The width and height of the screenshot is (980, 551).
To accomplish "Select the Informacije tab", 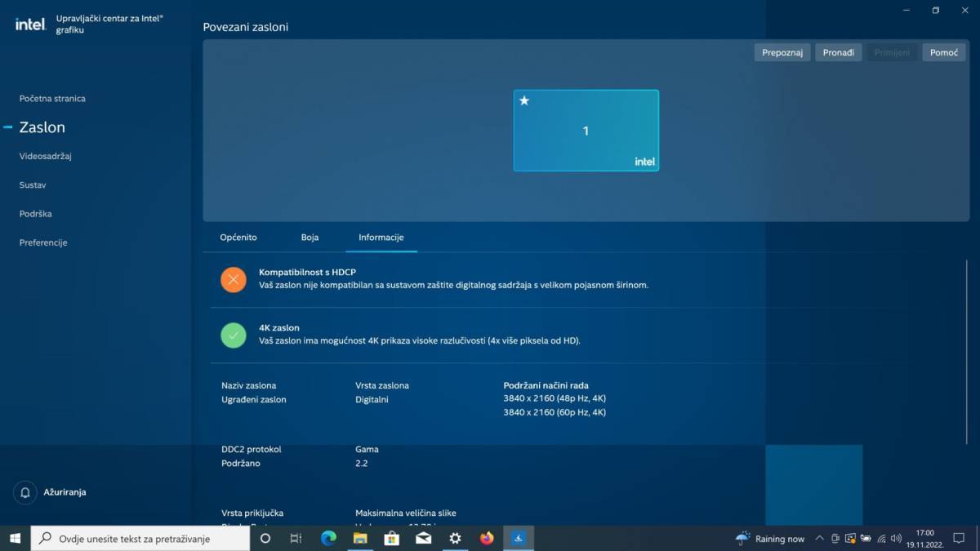I will coord(381,238).
